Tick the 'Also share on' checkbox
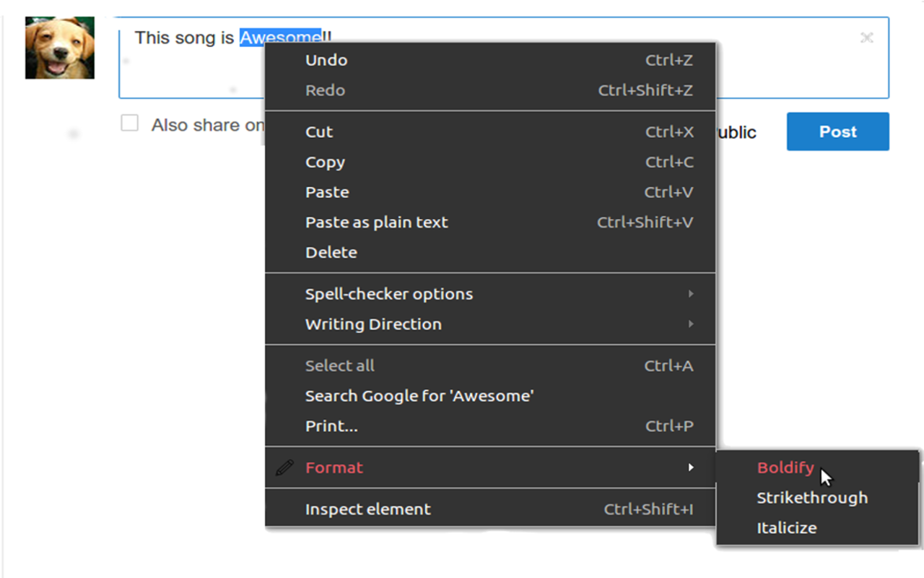924x578 pixels. (x=130, y=124)
